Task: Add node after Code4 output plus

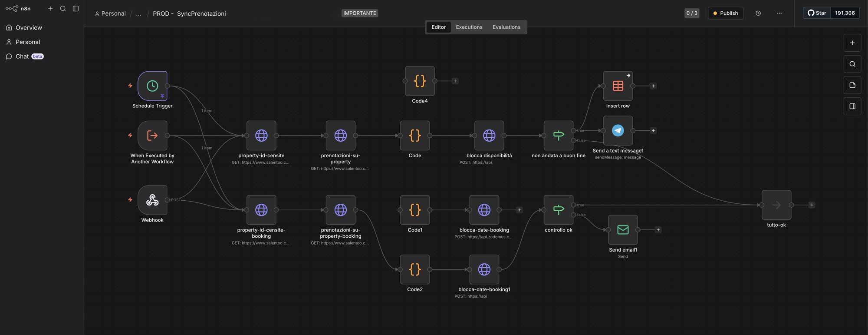Action: pos(455,81)
